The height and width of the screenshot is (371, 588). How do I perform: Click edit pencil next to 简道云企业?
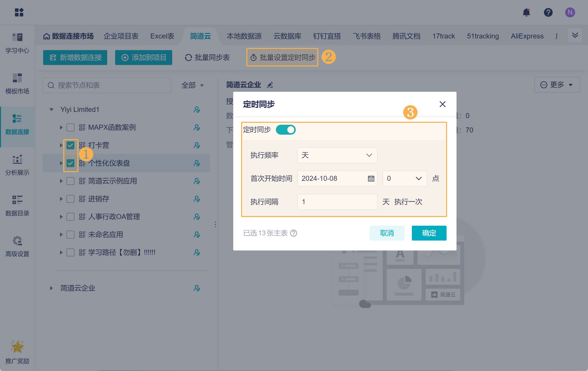click(270, 85)
